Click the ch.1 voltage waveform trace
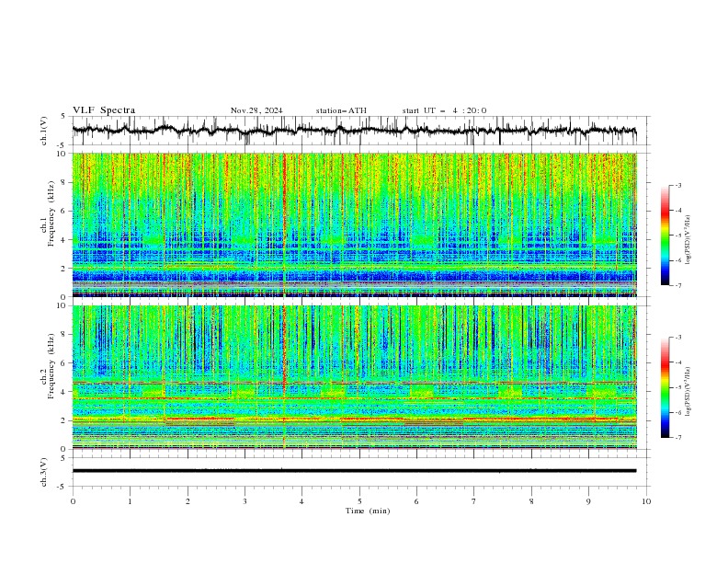The image size is (728, 563). click(x=354, y=131)
